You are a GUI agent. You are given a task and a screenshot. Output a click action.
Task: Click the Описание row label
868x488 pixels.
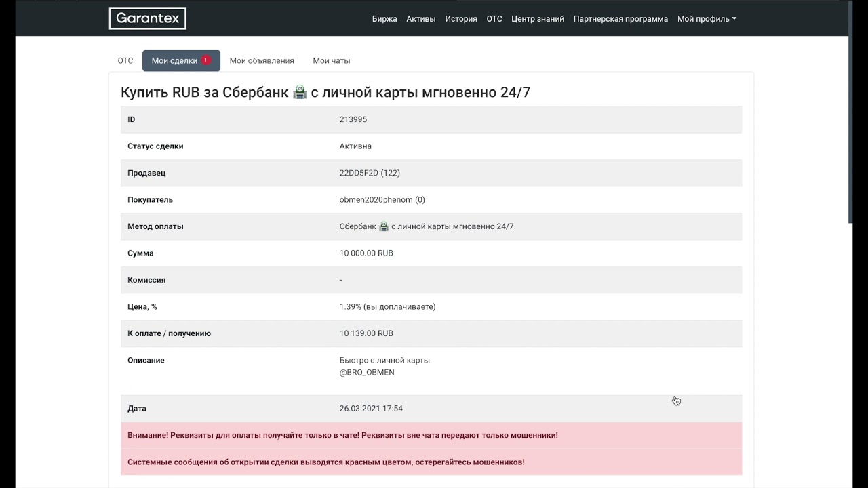click(x=146, y=360)
